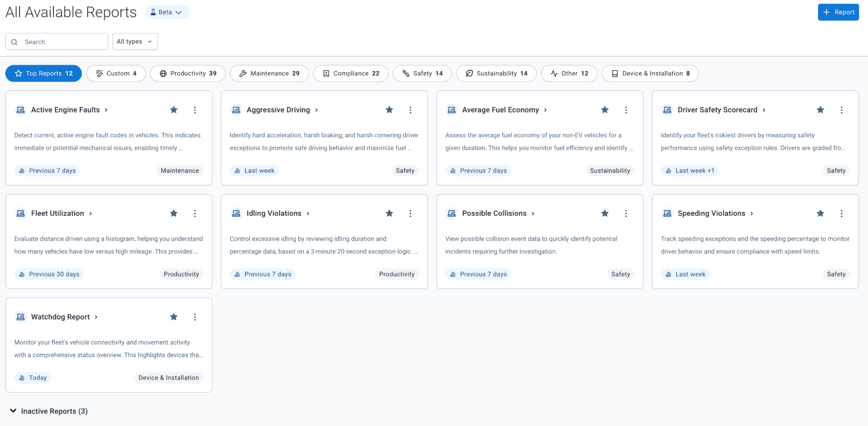The image size is (868, 426).
Task: Select the Compliance reports filter
Action: 350,73
